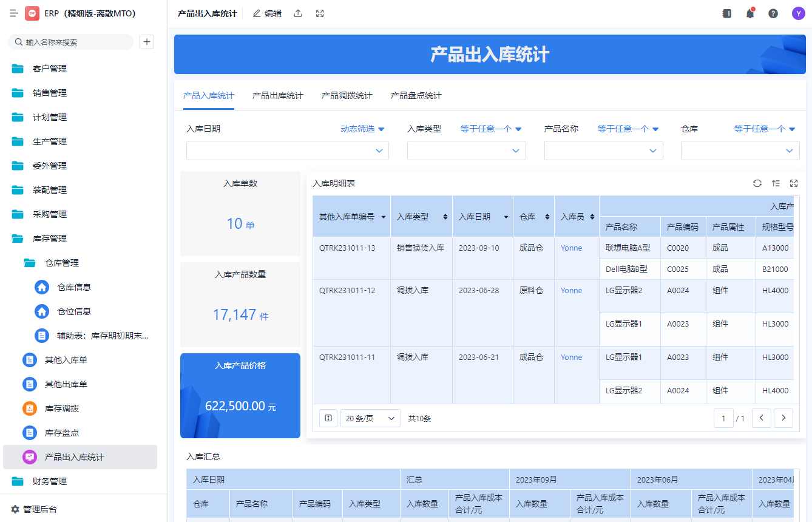Open 仓库信息 home icon item
812x522 pixels.
tap(80, 287)
